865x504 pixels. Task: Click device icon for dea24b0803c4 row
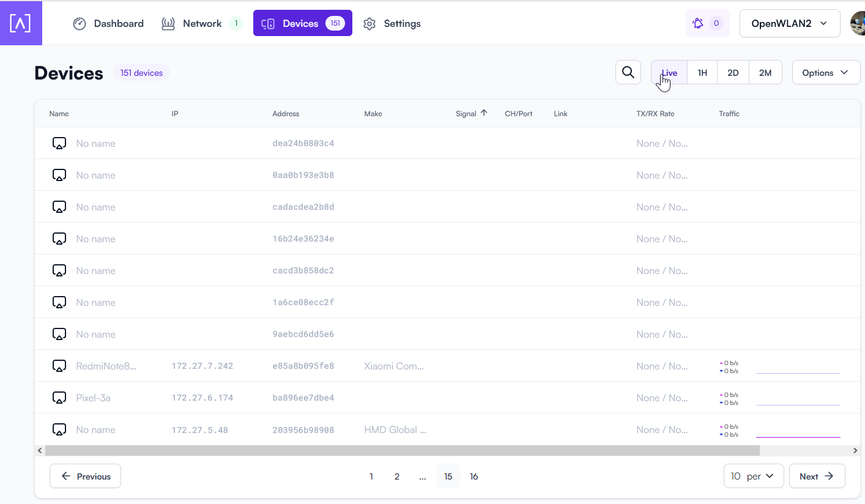coord(59,143)
